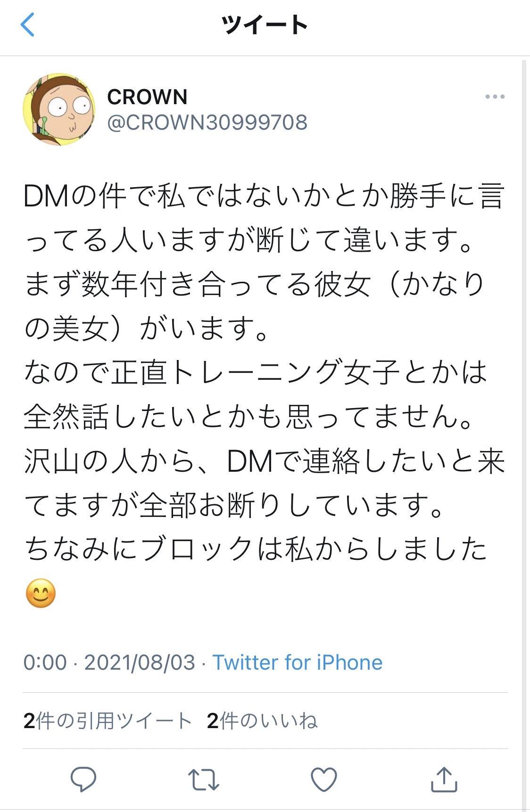
Task: Tap the ツイート header title
Action: (265, 25)
